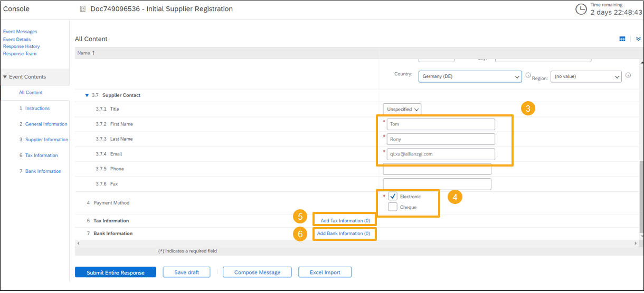
Task: Click Add Bank Information (0) link
Action: point(344,233)
